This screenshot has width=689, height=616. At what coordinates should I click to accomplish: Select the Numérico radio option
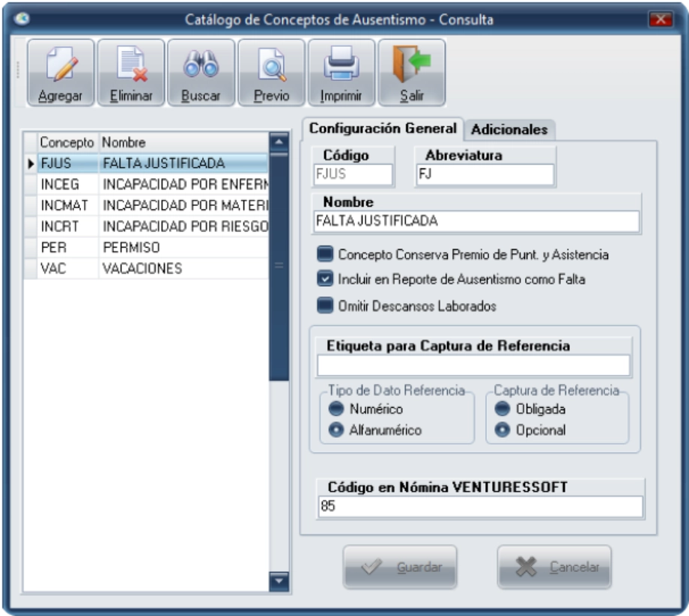(x=336, y=409)
